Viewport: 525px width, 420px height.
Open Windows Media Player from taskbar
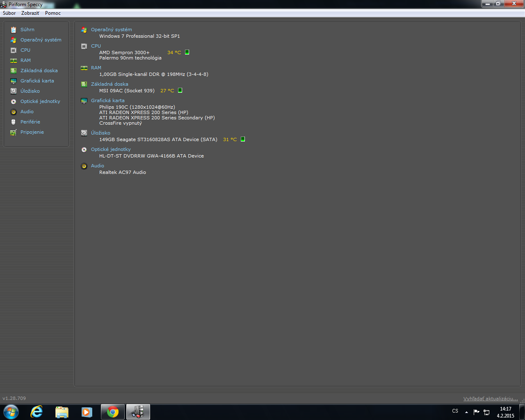[87, 412]
